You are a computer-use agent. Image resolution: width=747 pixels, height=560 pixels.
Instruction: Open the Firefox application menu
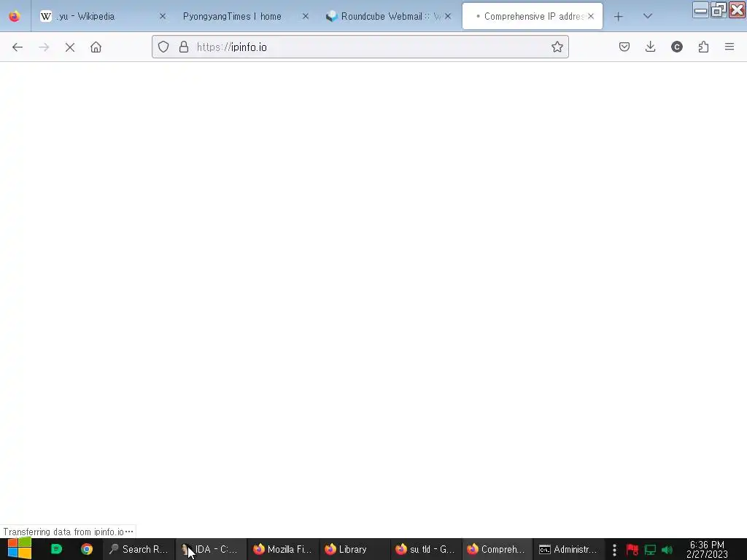pos(729,47)
